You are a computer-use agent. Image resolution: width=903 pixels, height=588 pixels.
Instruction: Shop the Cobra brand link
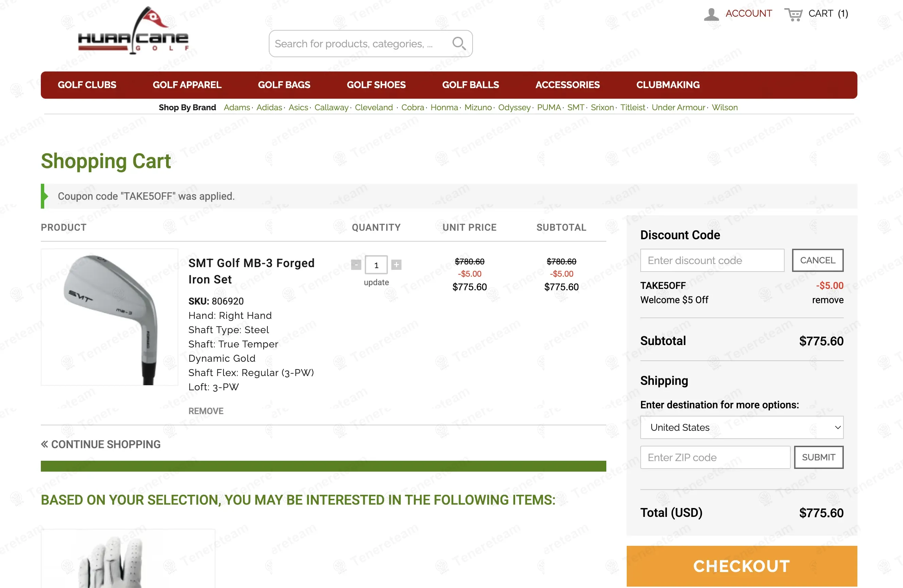coord(412,107)
